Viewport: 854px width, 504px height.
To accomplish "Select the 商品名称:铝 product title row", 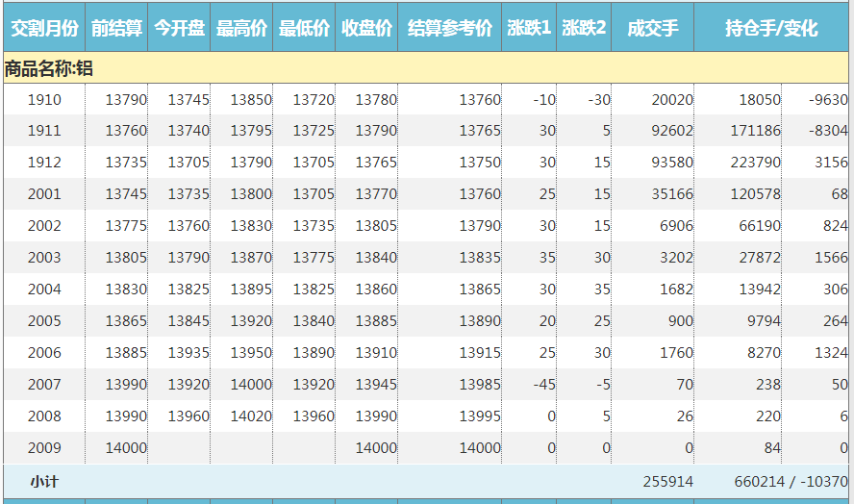I will [x=48, y=68].
